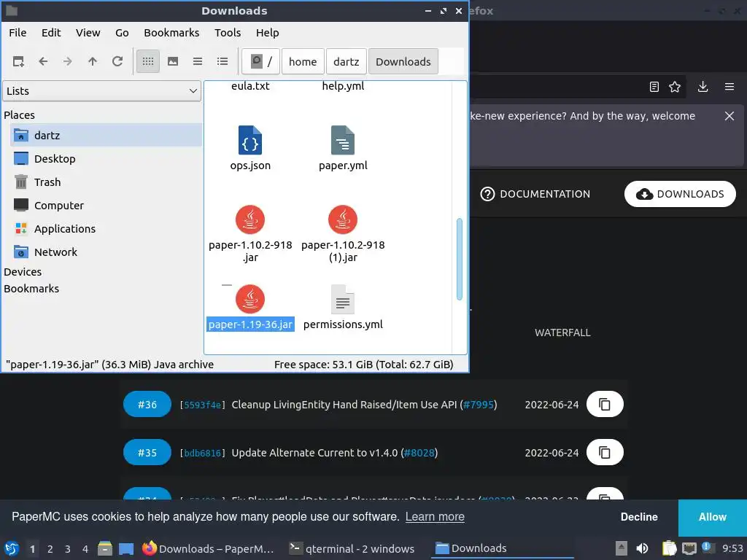Open the Bookmarks menu
Image resolution: width=747 pixels, height=560 pixels.
(171, 33)
